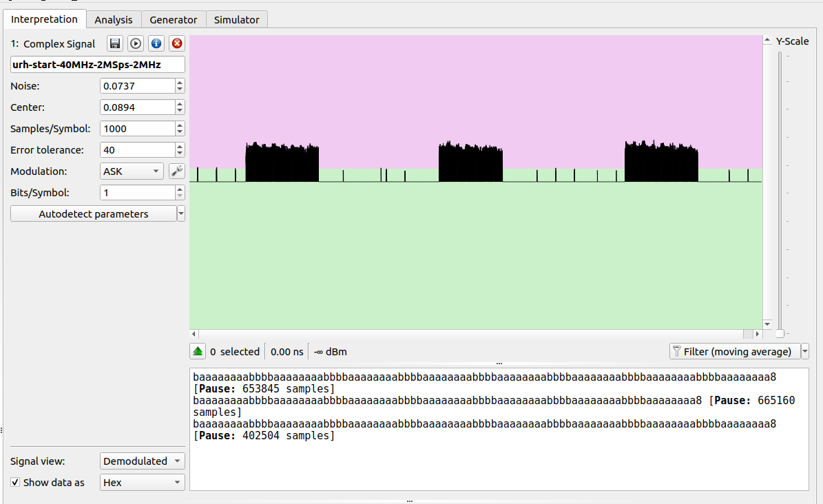Click the 402504 samples pause text
The image size is (823, 504).
(264, 435)
